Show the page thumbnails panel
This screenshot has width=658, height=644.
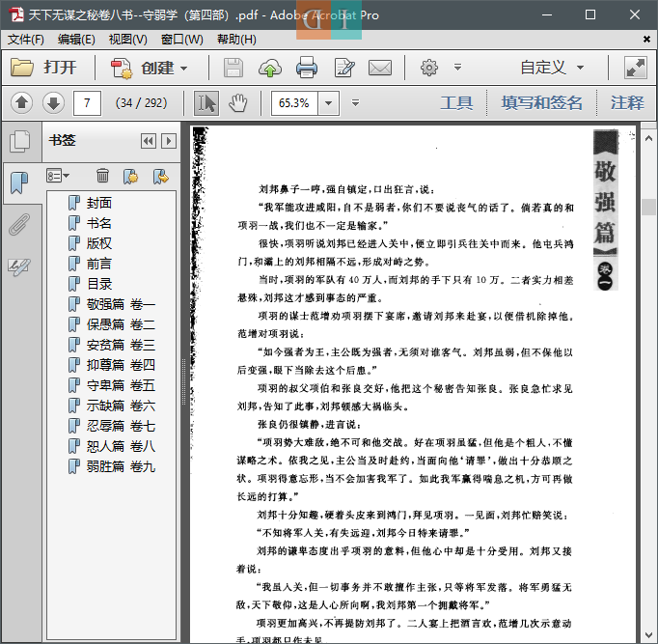(20, 141)
